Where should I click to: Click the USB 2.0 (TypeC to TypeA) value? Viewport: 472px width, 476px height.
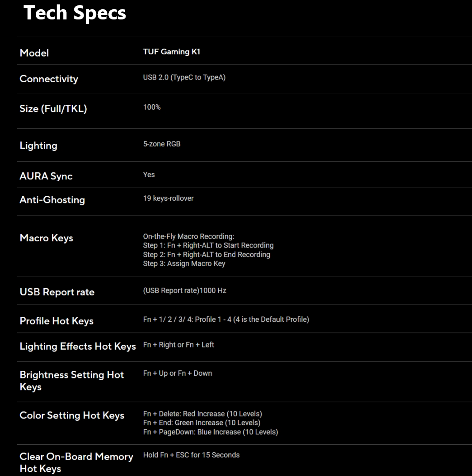coord(184,78)
